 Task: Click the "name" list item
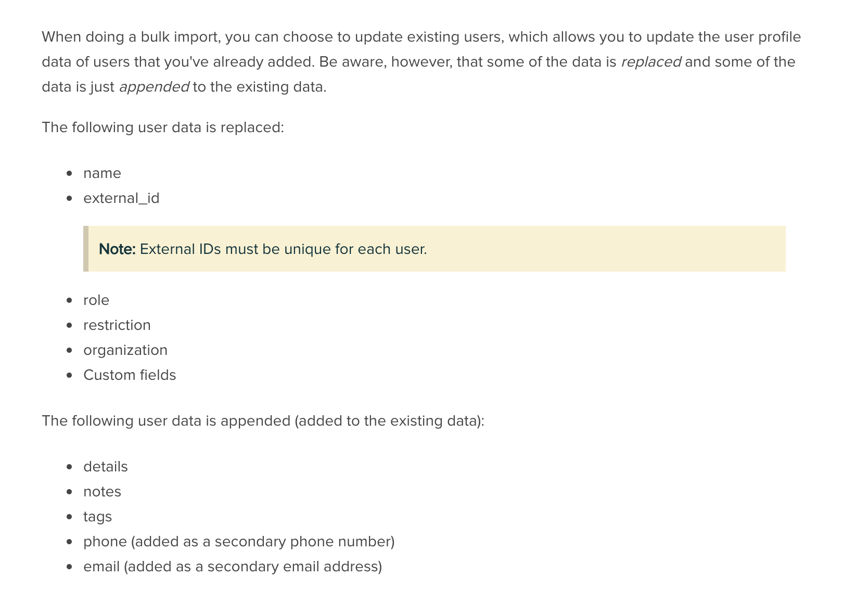pyautogui.click(x=102, y=173)
